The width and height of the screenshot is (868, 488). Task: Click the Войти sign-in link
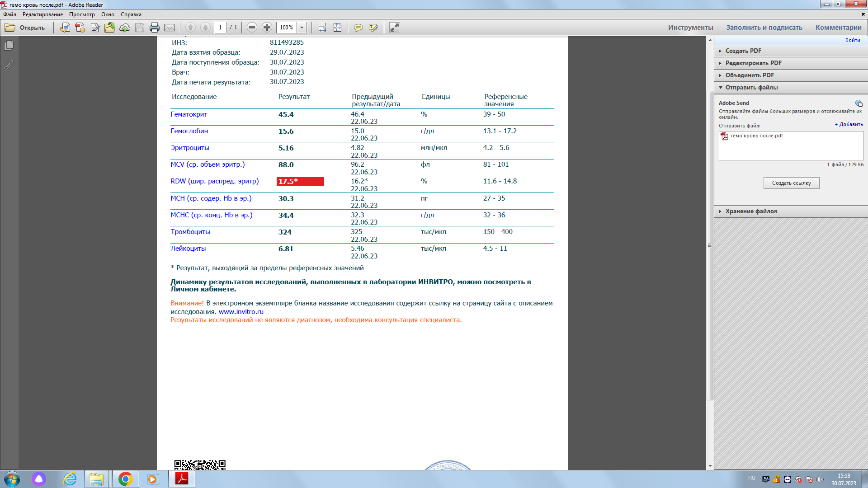(853, 40)
